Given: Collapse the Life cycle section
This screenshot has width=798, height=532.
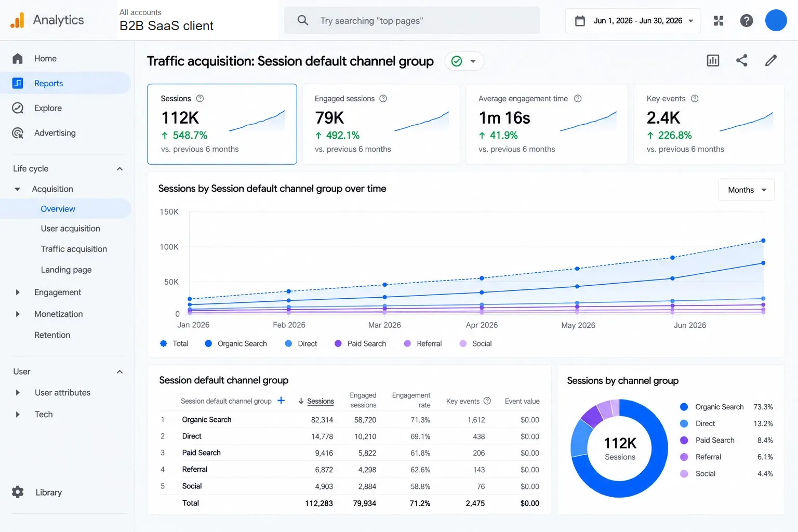Looking at the screenshot, I should (120, 169).
